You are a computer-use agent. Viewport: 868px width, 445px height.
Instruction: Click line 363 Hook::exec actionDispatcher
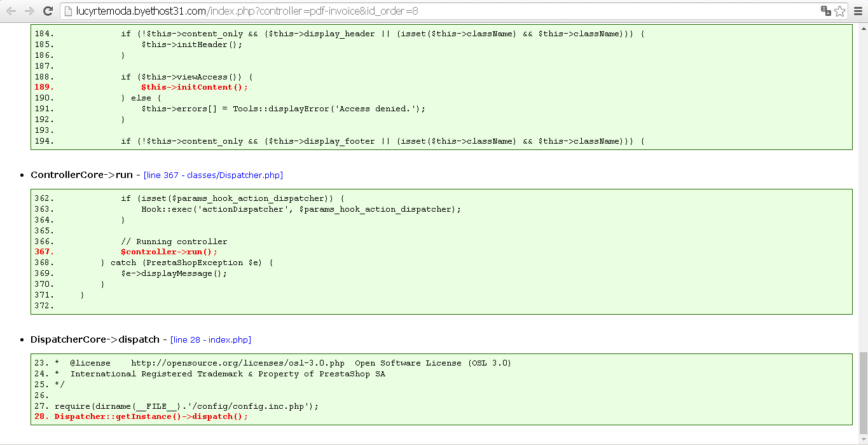coord(301,209)
